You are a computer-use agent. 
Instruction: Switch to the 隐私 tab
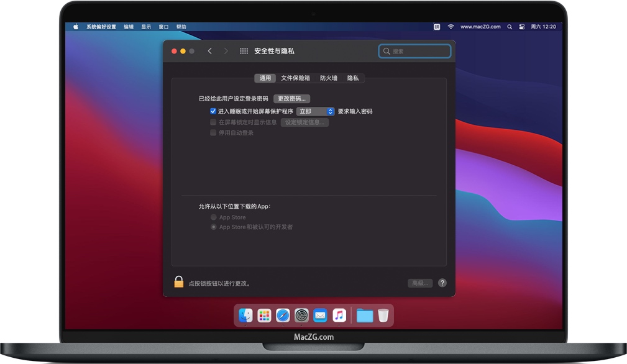pyautogui.click(x=352, y=78)
